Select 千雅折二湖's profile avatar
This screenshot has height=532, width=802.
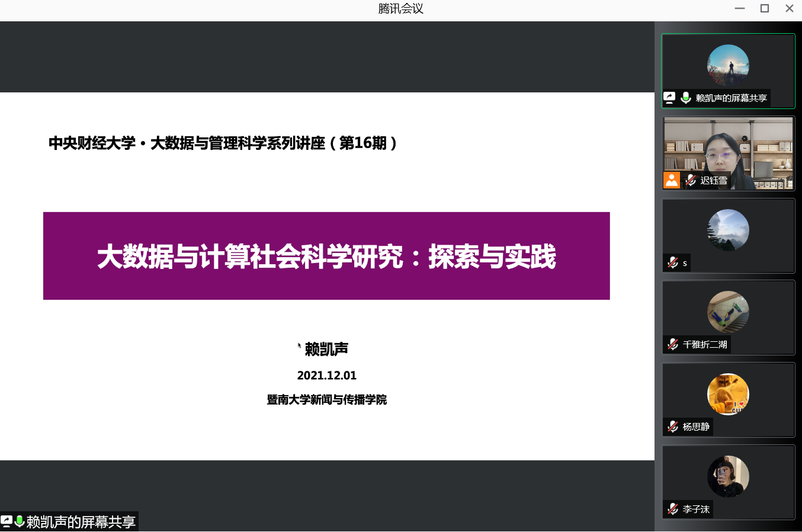pos(728,312)
